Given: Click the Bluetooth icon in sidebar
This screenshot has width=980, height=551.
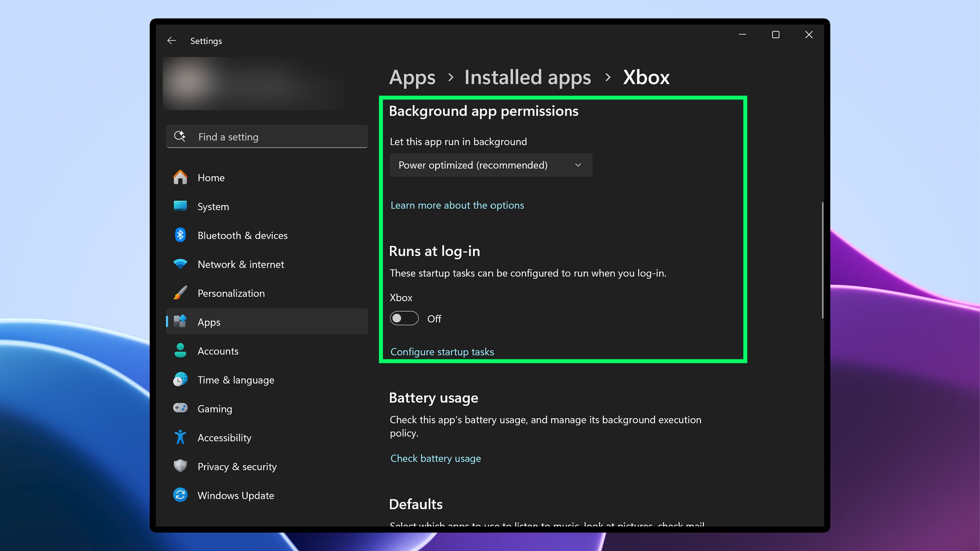Looking at the screenshot, I should tap(180, 235).
